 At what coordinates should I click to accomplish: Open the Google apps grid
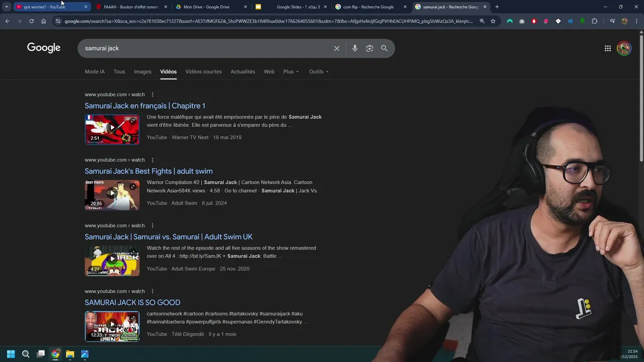pyautogui.click(x=608, y=48)
